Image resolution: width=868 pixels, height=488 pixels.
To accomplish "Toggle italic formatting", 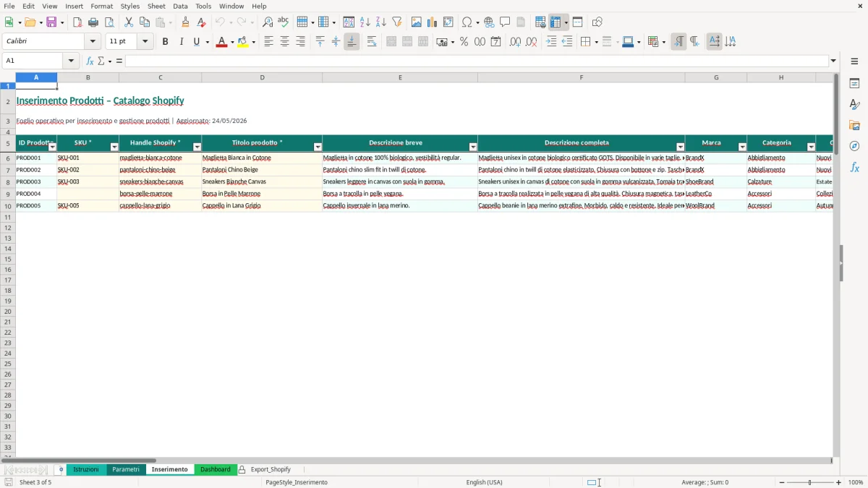I will (x=182, y=42).
